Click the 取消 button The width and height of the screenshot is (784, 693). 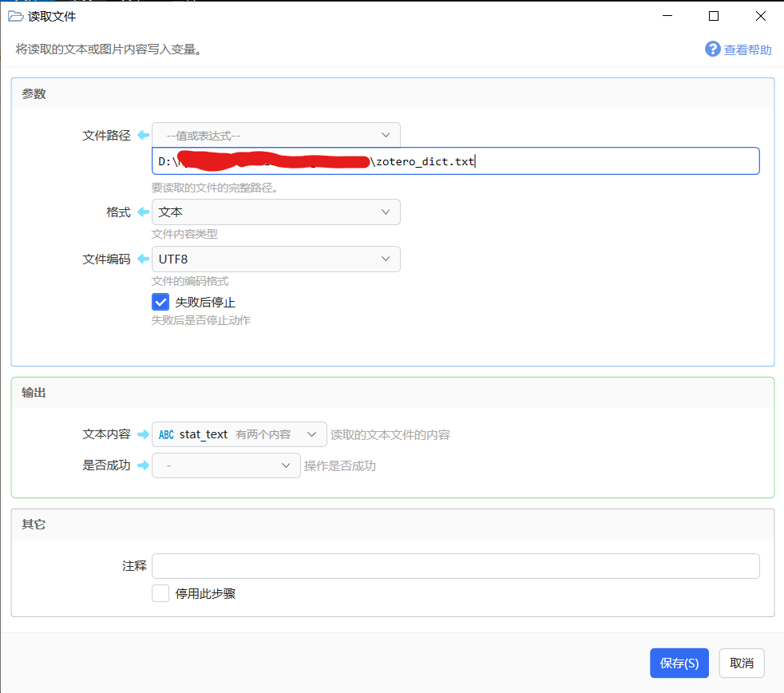(x=741, y=663)
